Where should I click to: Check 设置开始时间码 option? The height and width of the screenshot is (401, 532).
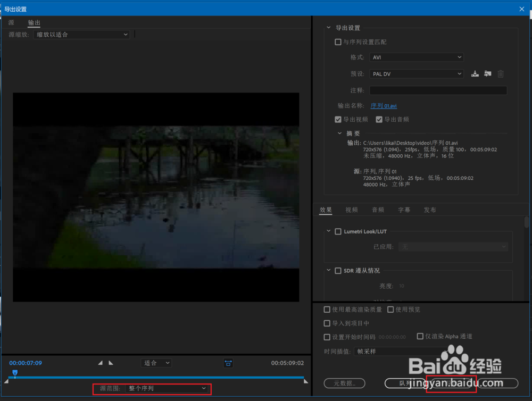327,337
